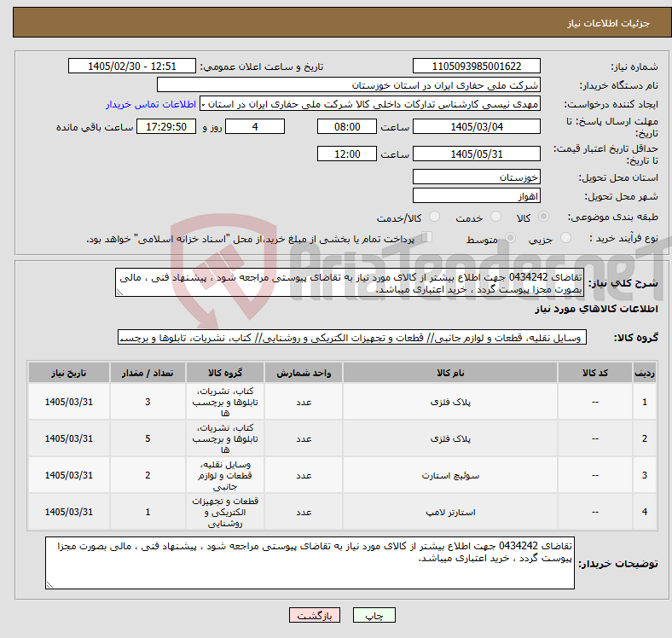The height and width of the screenshot is (638, 672).
Task: Click date 1405/03/31 in row 1
Action: point(69,402)
